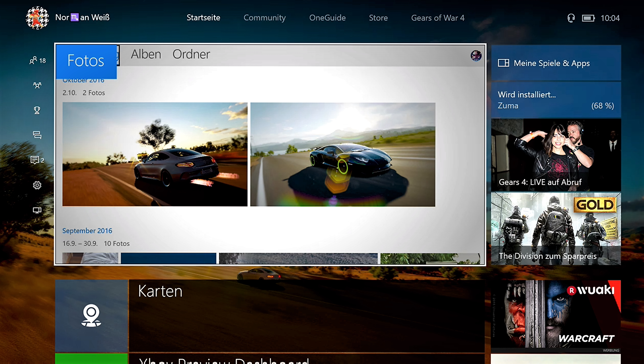644x364 pixels.
Task: Open the settings gear icon
Action: point(37,185)
